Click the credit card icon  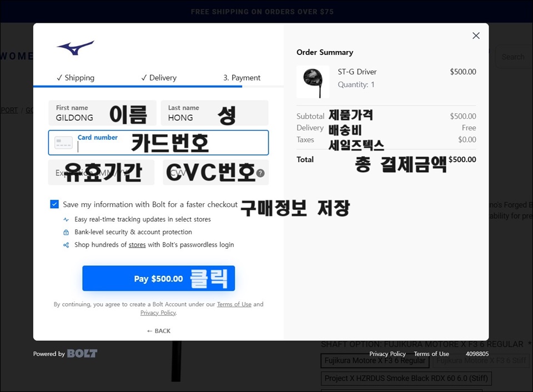tap(63, 143)
